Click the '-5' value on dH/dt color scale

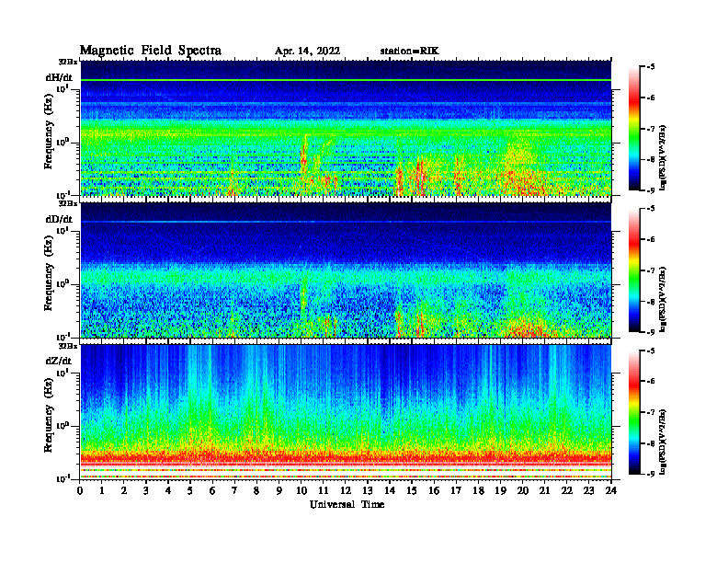click(651, 67)
